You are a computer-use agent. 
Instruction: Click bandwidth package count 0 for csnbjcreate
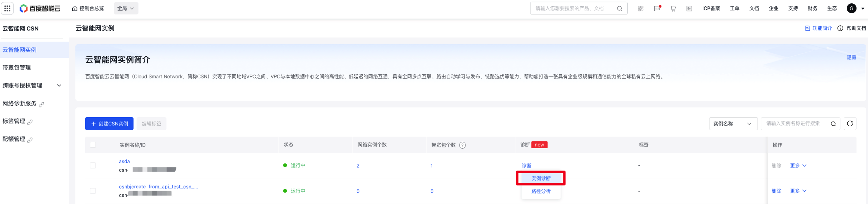(x=432, y=191)
